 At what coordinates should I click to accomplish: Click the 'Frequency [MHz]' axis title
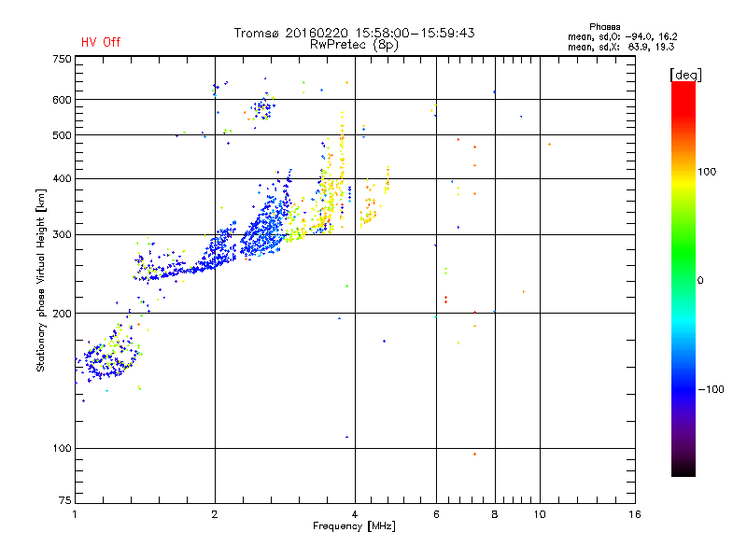pos(354,526)
